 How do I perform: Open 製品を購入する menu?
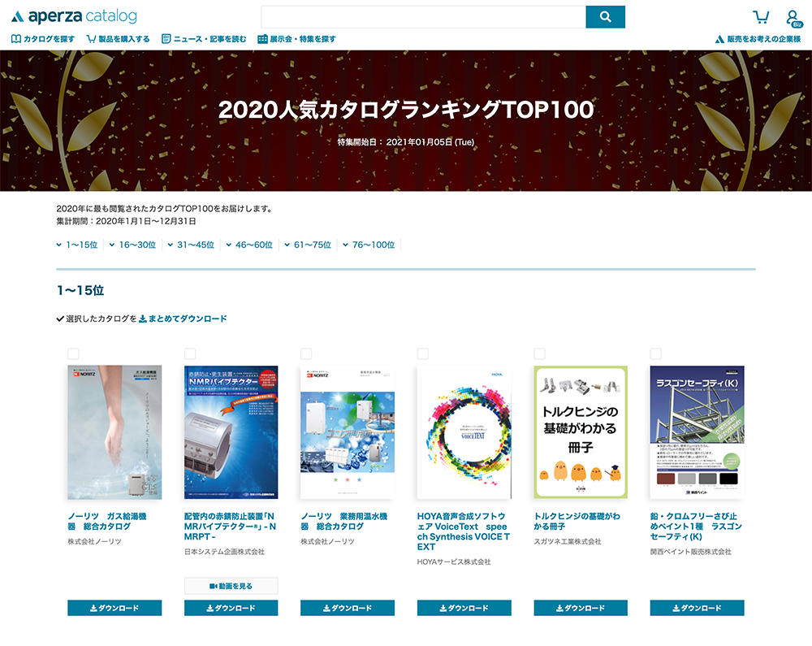click(x=118, y=39)
